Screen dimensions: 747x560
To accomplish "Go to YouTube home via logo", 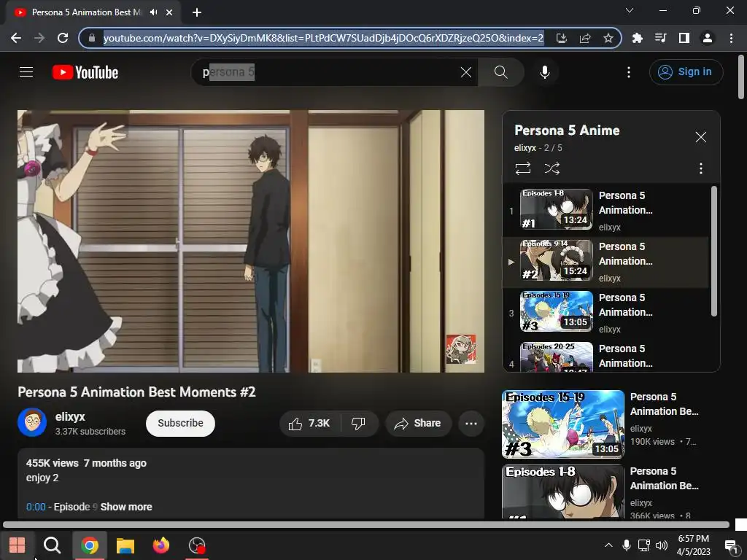I will [85, 72].
